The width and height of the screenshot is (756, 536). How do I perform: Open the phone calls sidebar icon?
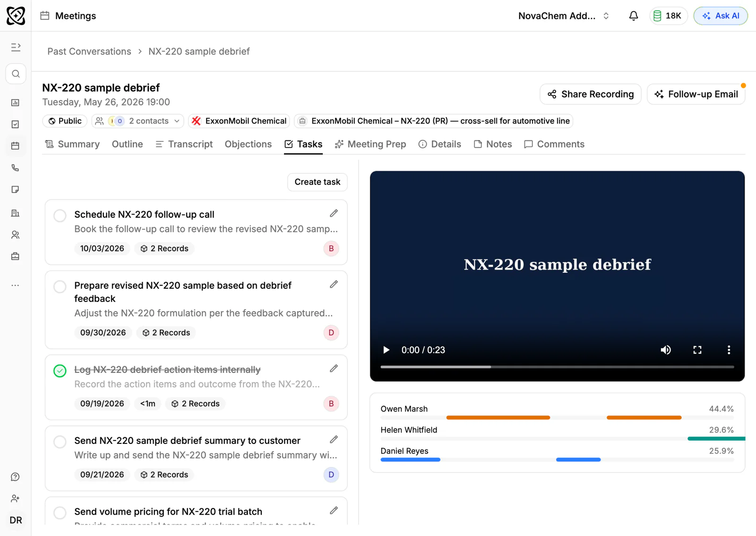[16, 168]
